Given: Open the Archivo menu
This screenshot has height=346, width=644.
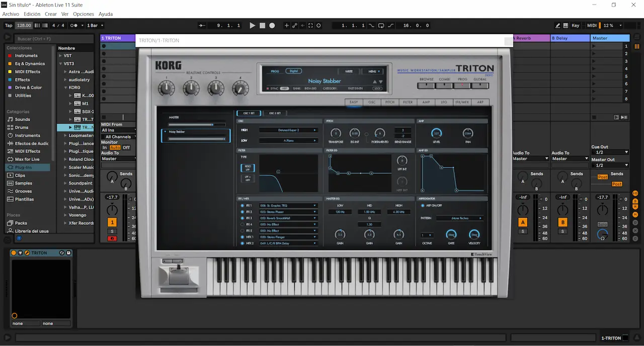Looking at the screenshot, I should click(x=11, y=14).
